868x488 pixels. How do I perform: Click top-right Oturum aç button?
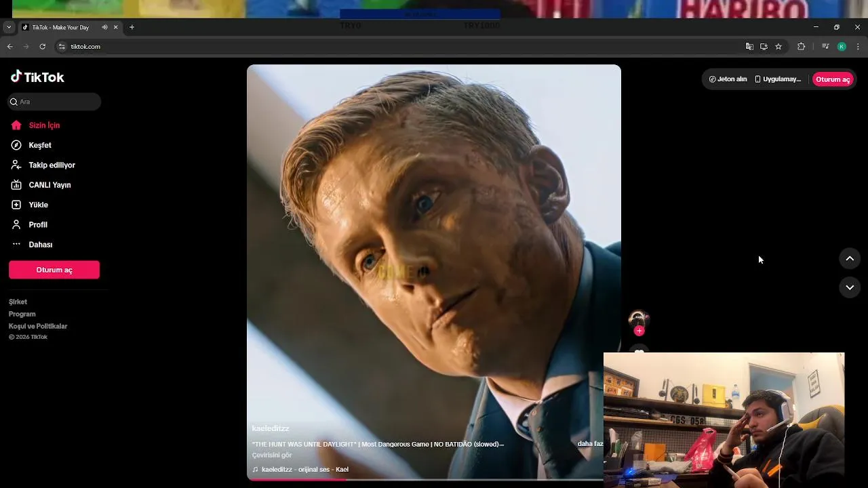[x=833, y=79]
